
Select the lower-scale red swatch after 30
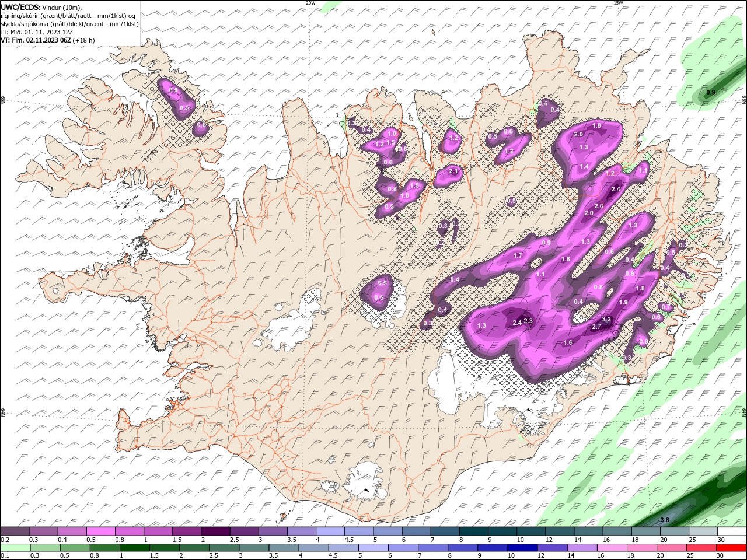[731, 548]
